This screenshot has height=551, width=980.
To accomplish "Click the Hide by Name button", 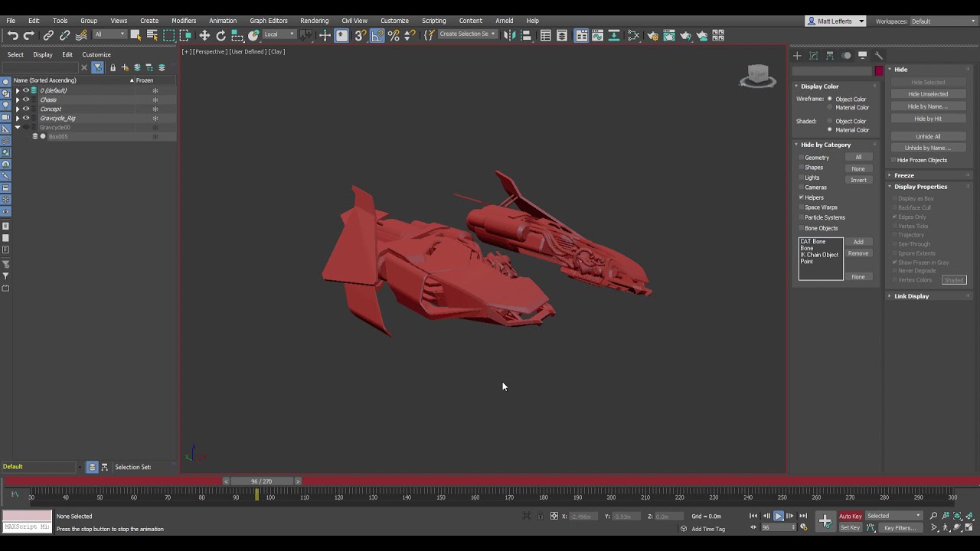I will pos(928,106).
